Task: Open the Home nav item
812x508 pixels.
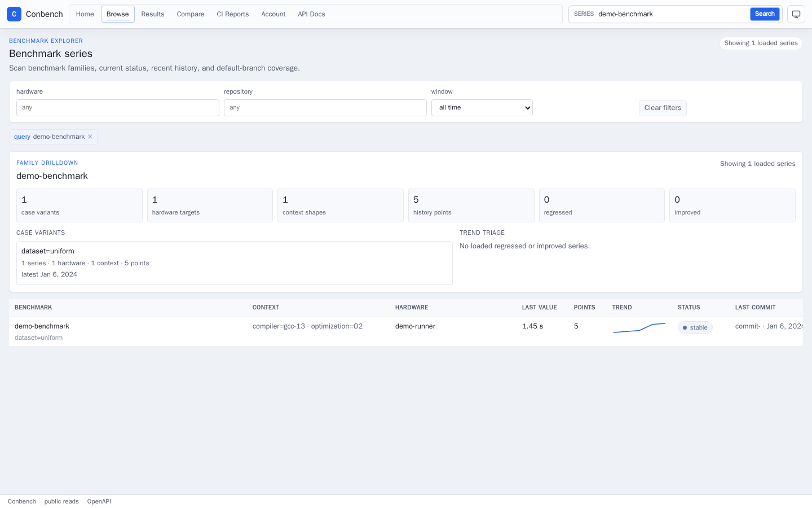Action: [85, 14]
